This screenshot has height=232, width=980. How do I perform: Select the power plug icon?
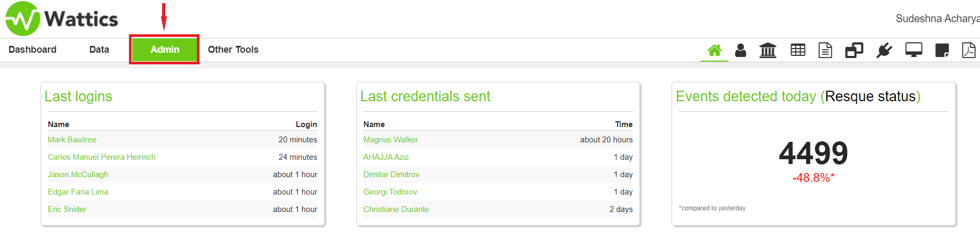coord(884,50)
